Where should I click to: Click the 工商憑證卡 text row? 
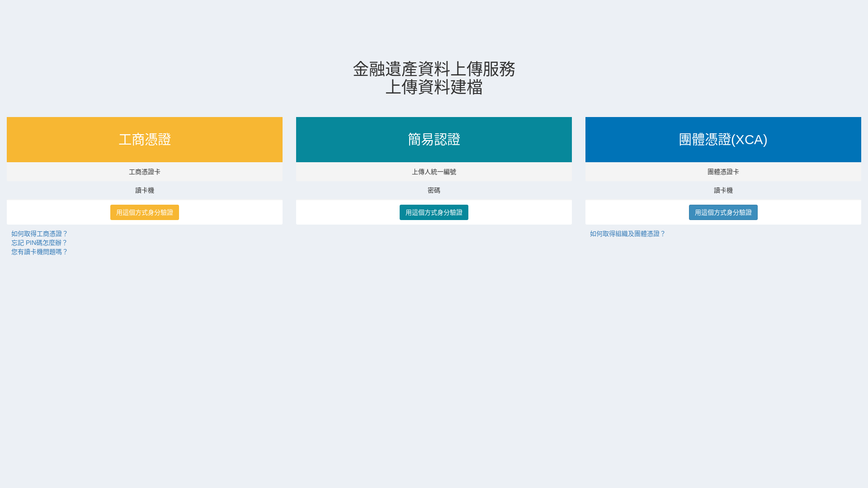click(x=145, y=172)
